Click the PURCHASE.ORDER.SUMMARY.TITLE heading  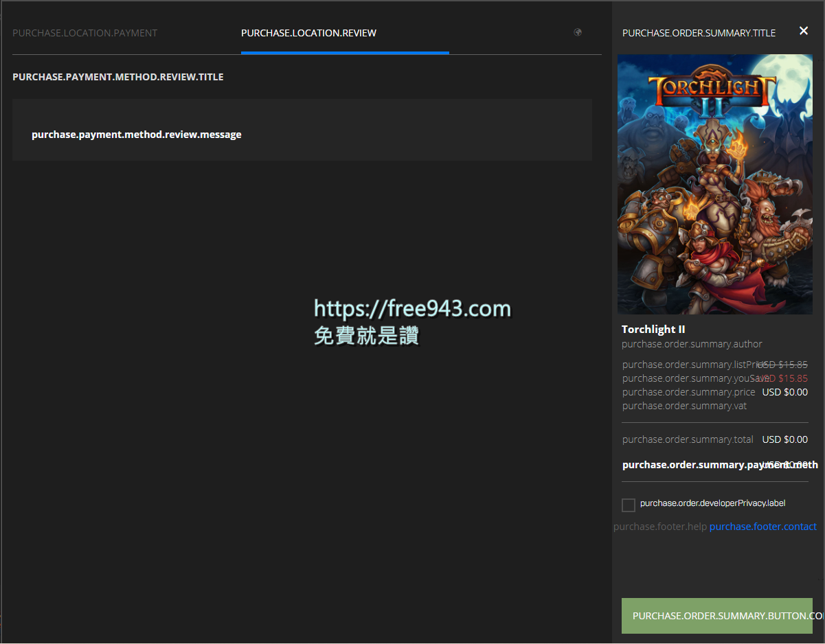pos(699,32)
